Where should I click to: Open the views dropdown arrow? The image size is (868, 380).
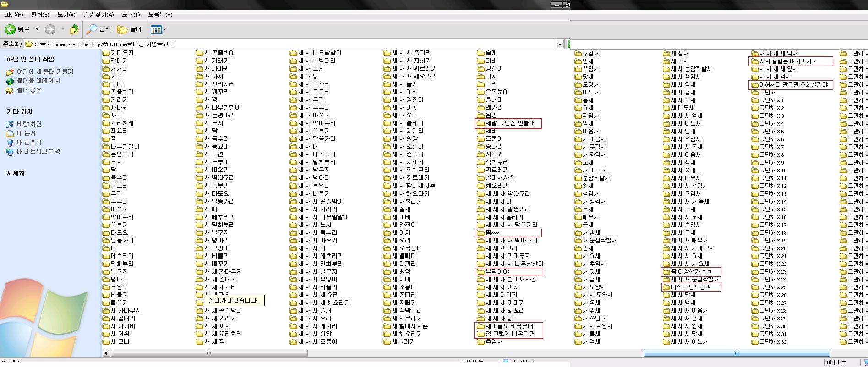164,29
